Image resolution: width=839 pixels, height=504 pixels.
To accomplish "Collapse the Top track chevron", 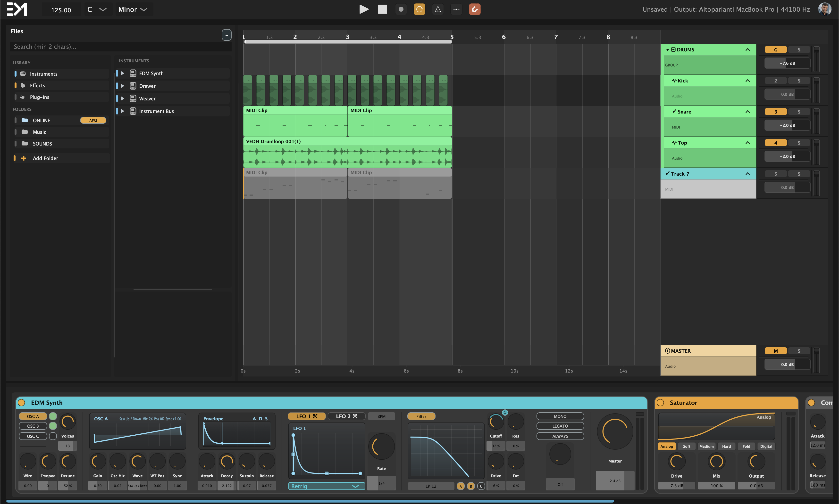I will pos(747,143).
